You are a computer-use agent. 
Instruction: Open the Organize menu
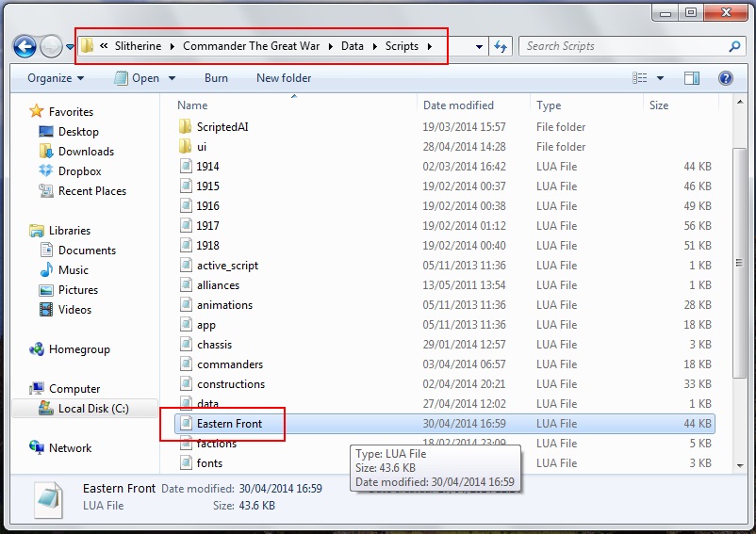click(x=56, y=78)
